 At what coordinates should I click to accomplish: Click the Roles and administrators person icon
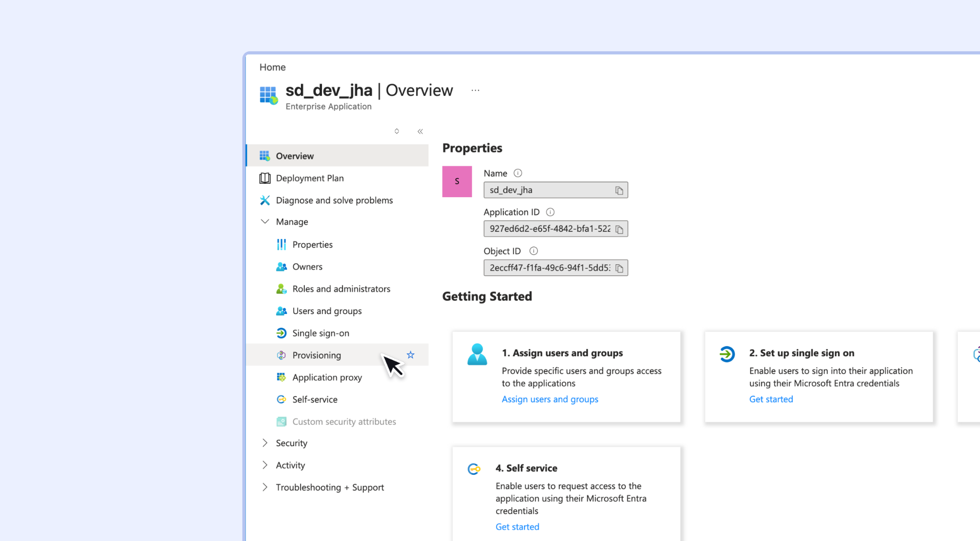click(281, 289)
